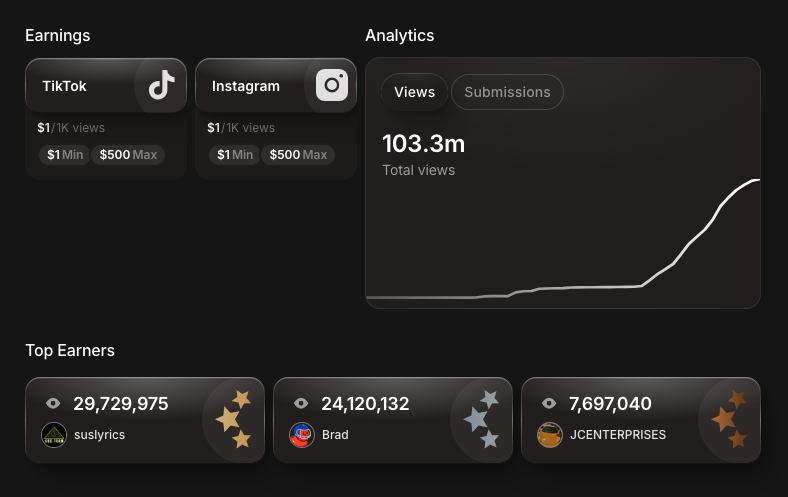
Task: Switch to the Views analytics tab
Action: 415,92
